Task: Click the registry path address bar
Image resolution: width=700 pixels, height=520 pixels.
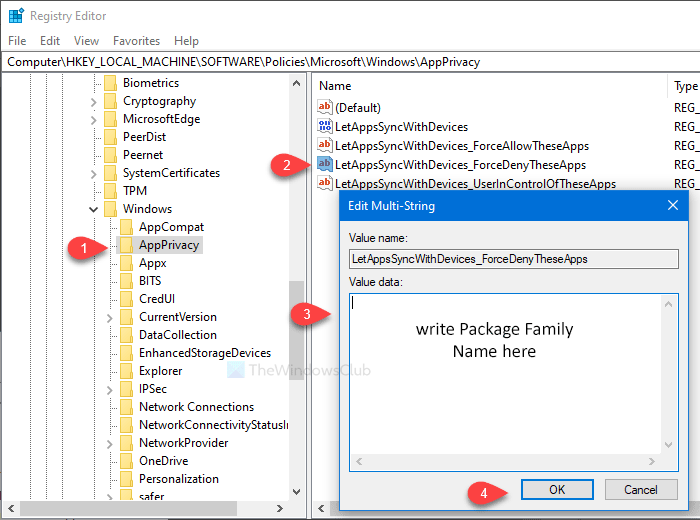Action: click(x=350, y=62)
